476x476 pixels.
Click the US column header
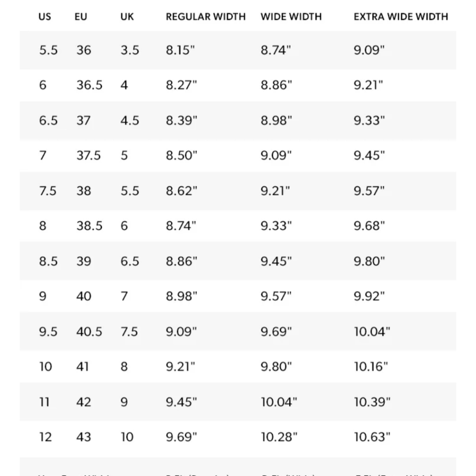[45, 17]
